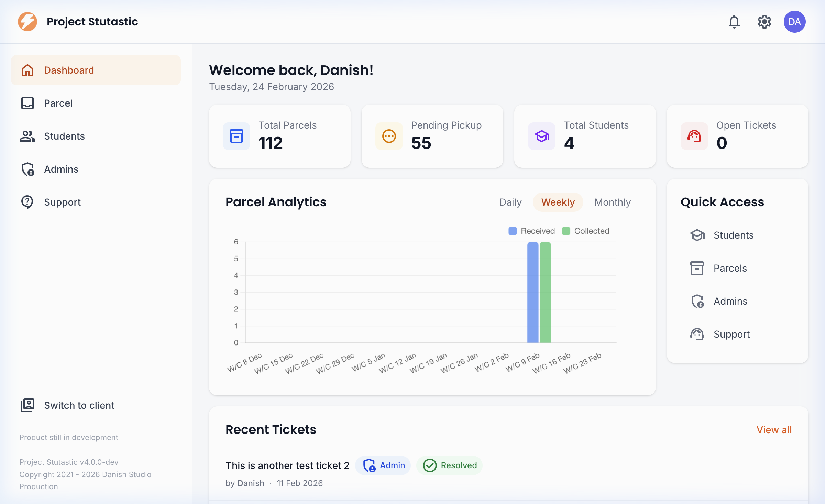Viewport: 825px width, 504px height.
Task: Click the Project Stutastic logo
Action: 27,21
